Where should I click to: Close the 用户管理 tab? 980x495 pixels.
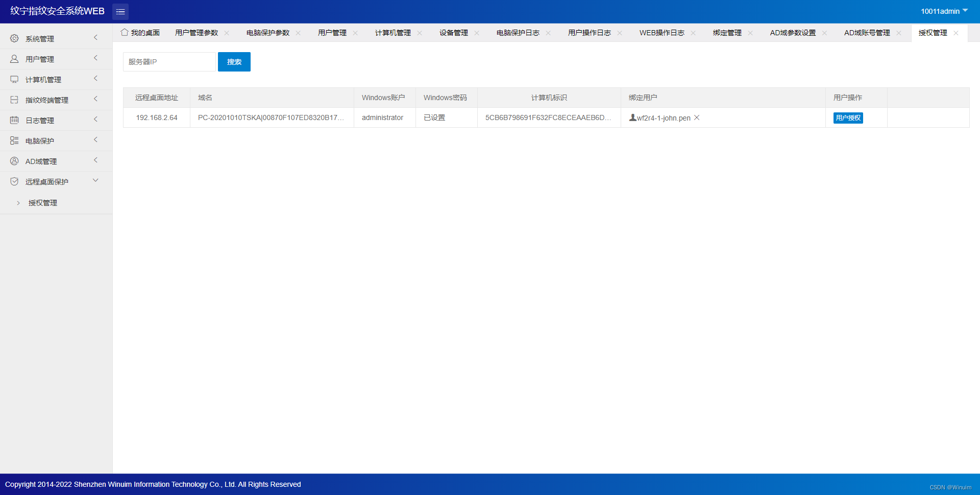[x=355, y=33]
